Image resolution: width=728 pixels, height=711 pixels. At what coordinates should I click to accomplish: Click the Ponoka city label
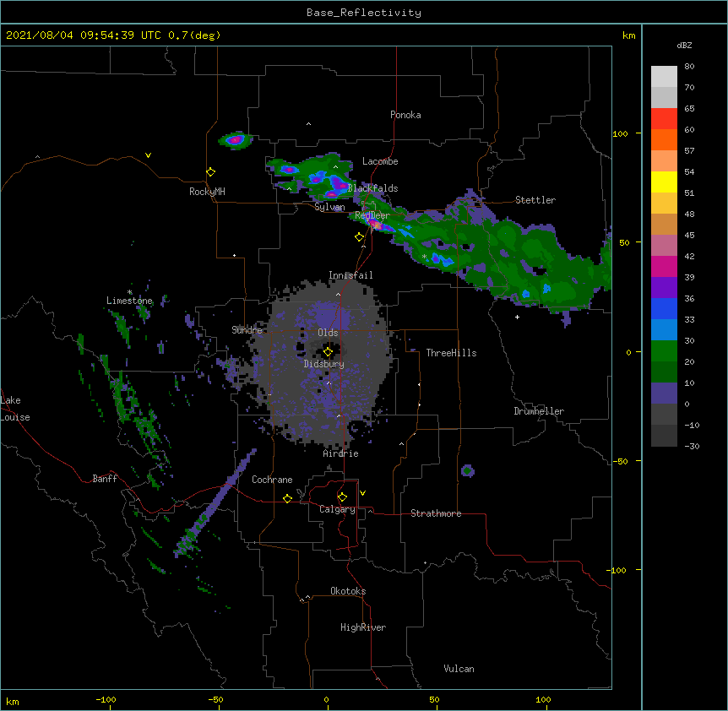405,115
